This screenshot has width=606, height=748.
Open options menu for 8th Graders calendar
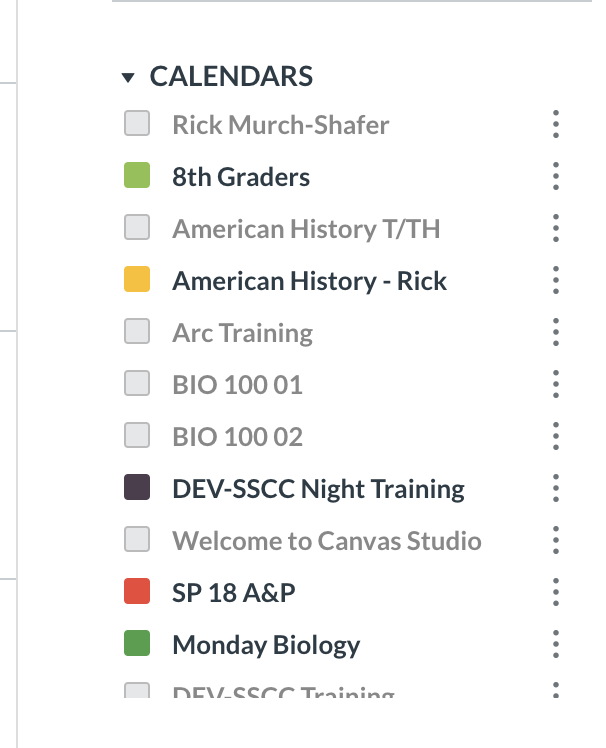pos(555,177)
